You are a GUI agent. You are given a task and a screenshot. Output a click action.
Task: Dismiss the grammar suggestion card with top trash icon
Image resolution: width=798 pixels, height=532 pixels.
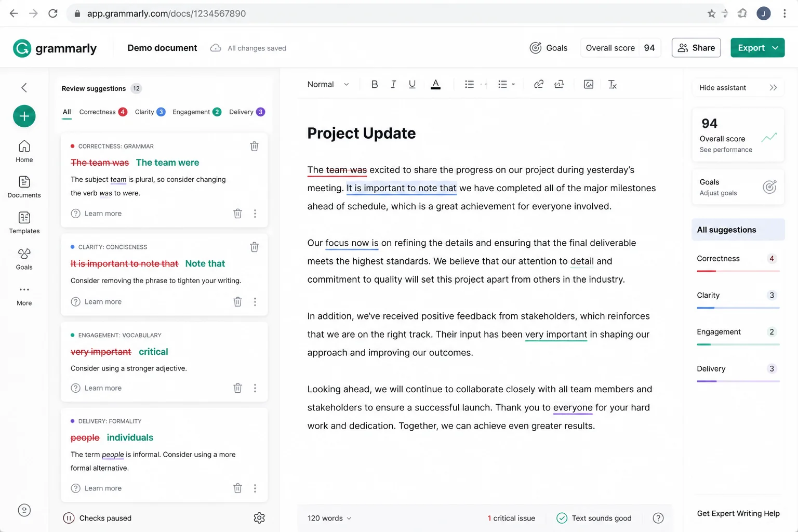click(254, 146)
